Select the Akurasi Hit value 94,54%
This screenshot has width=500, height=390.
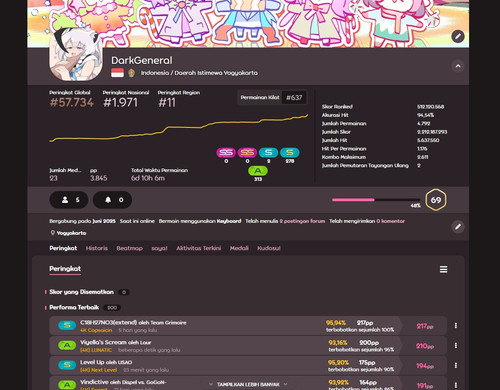point(425,115)
